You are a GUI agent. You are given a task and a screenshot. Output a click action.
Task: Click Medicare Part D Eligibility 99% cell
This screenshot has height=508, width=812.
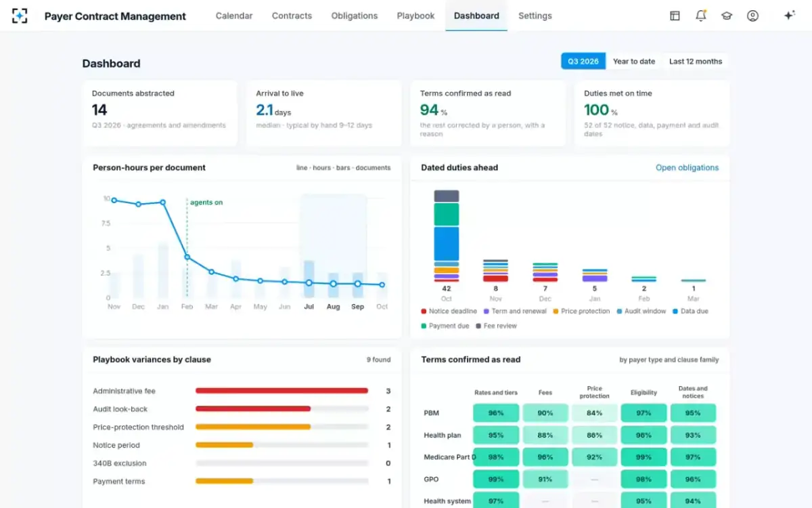coord(644,457)
